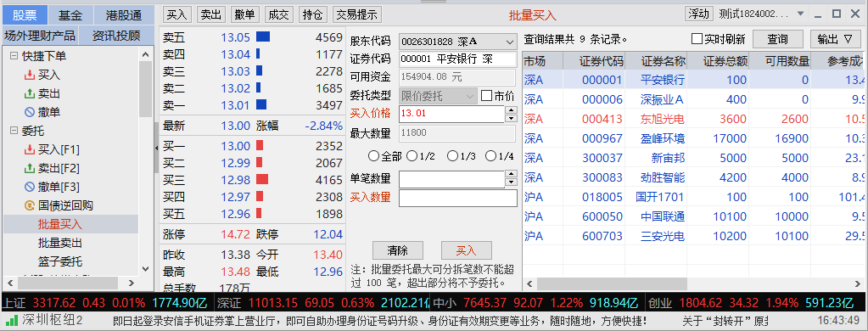Click left tree vertical scrollbar down arrow
The height and width of the screenshot is (331, 868).
coord(146,269)
